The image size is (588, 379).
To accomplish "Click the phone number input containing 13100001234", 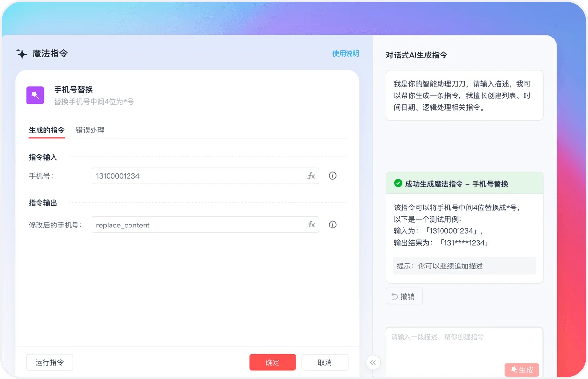I will pos(195,176).
